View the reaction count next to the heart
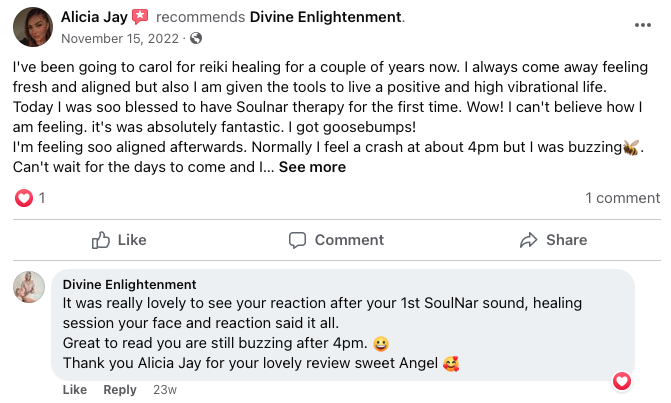 [x=42, y=198]
